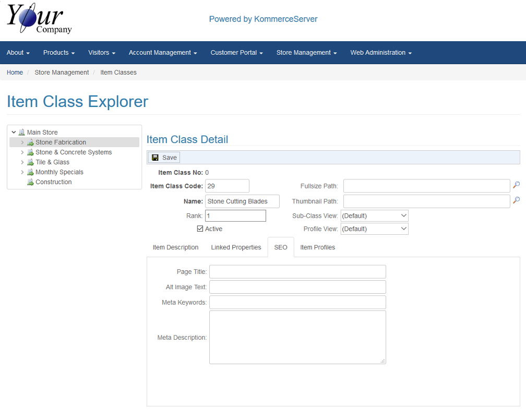
Task: Click the Thumbnail Path browse magnifier icon
Action: [516, 200]
